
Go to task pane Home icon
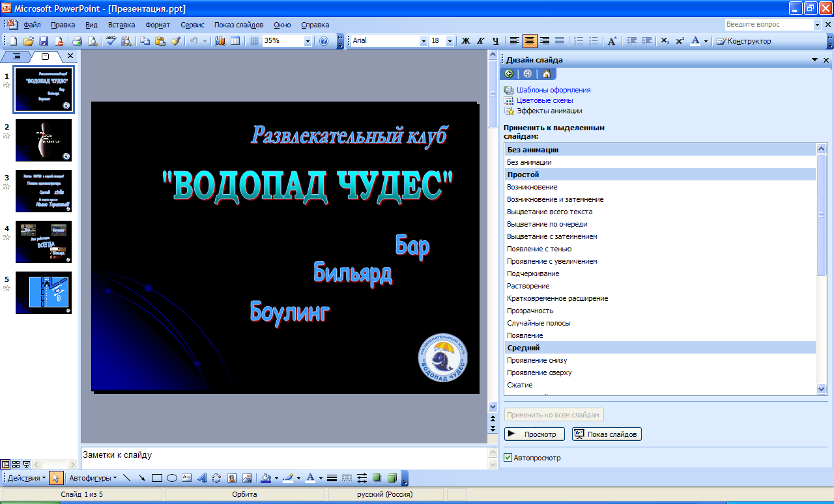547,74
